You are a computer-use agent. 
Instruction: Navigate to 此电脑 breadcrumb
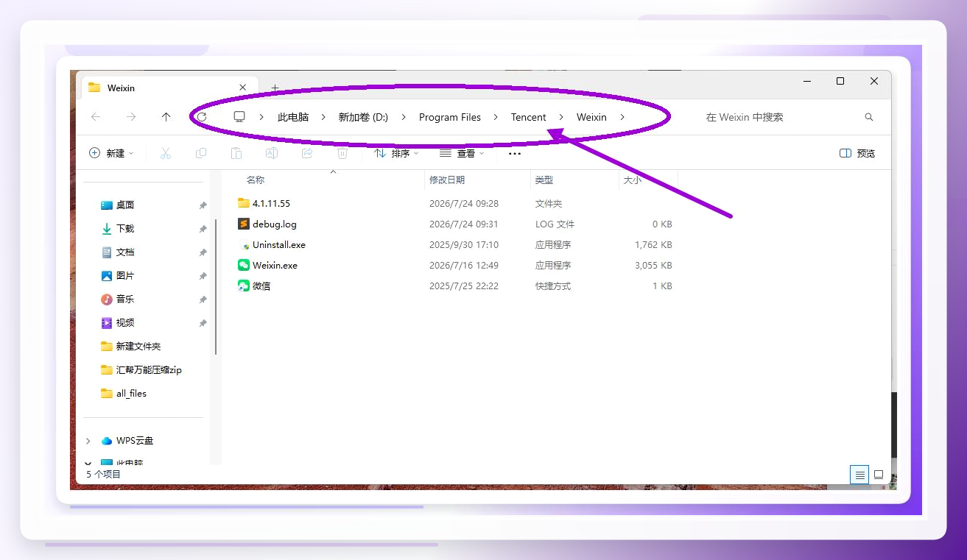(293, 117)
